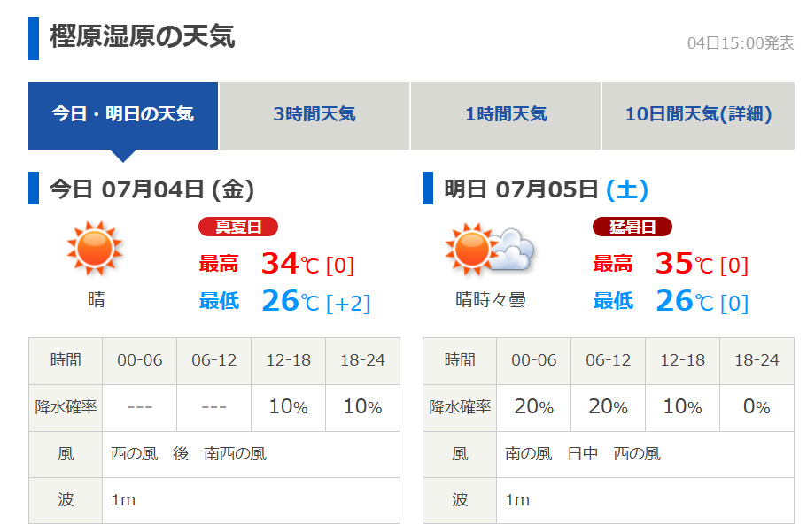The image size is (807, 532).
Task: Select the 今日・明日の天気 tab
Action: coord(123,116)
